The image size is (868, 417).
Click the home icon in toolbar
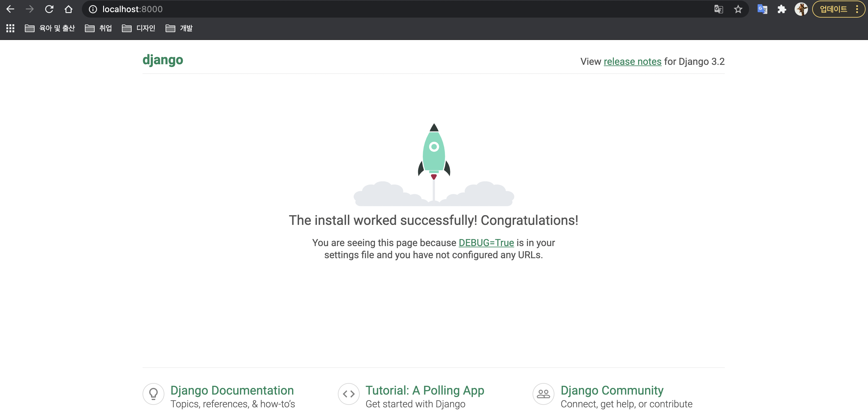click(69, 9)
